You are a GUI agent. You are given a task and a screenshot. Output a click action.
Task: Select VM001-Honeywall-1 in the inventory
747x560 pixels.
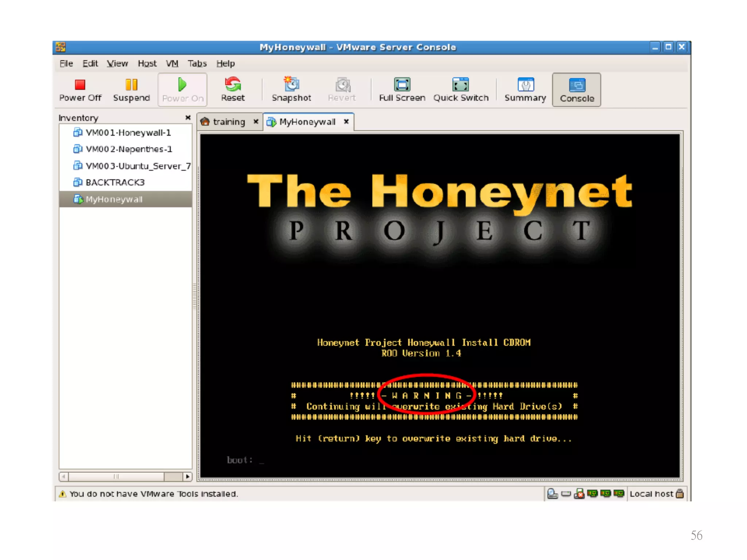click(x=128, y=133)
